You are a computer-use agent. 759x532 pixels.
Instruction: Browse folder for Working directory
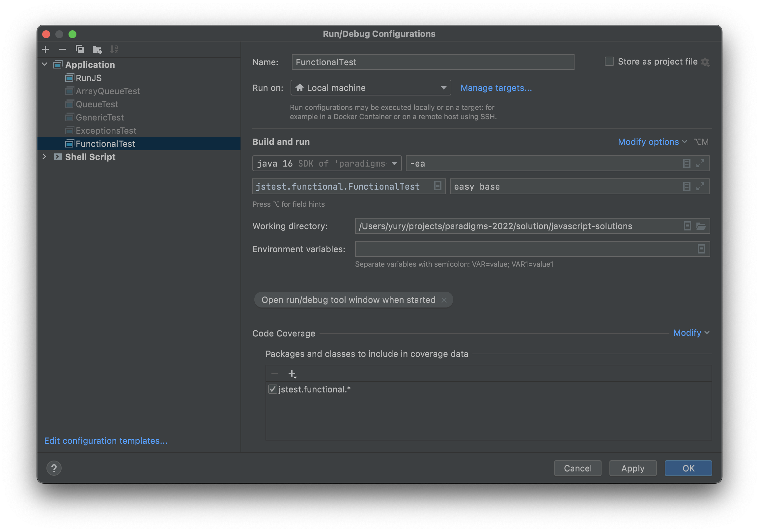click(x=701, y=226)
